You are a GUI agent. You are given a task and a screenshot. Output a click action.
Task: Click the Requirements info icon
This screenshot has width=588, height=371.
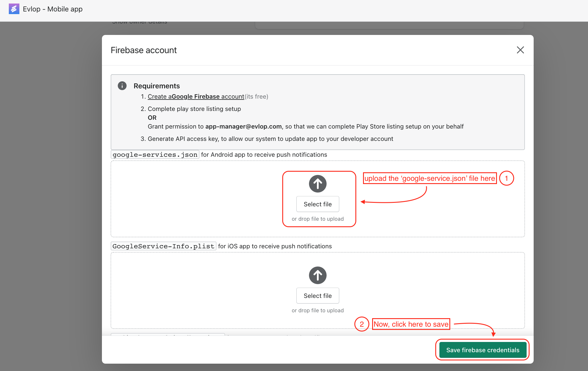point(122,86)
